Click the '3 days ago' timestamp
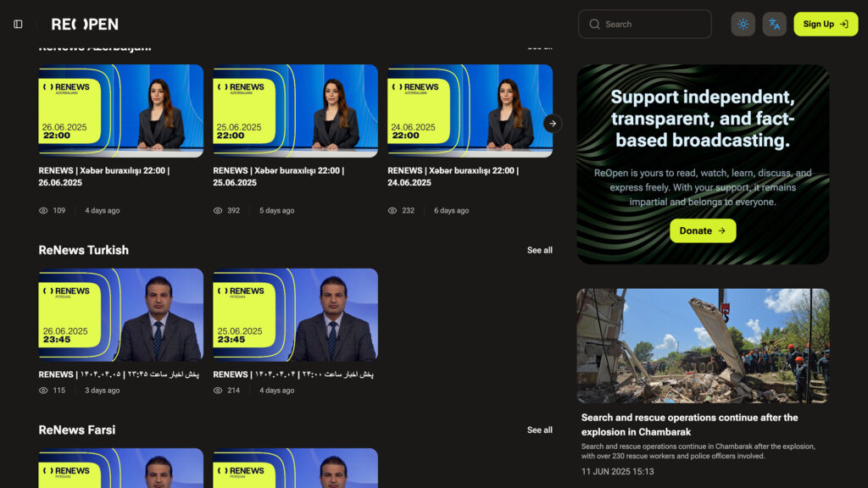This screenshot has width=868, height=488. point(103,391)
